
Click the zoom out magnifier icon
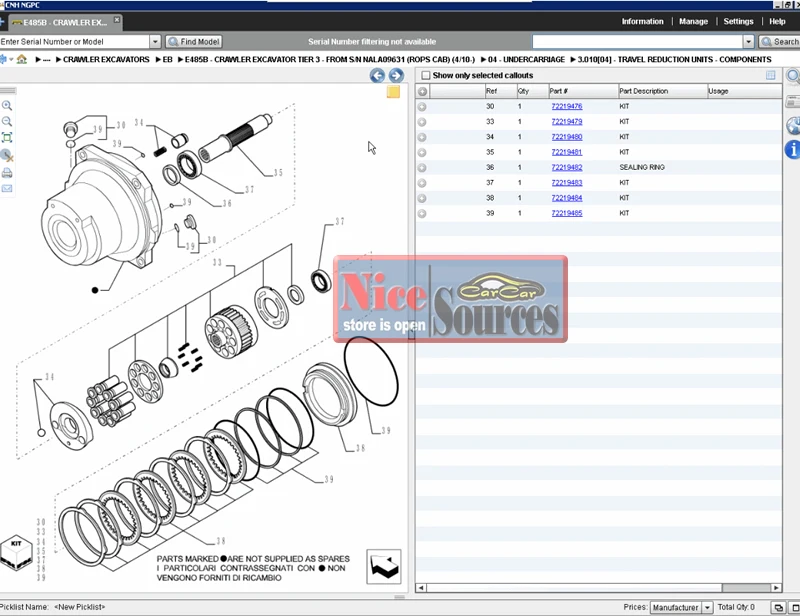point(7,121)
